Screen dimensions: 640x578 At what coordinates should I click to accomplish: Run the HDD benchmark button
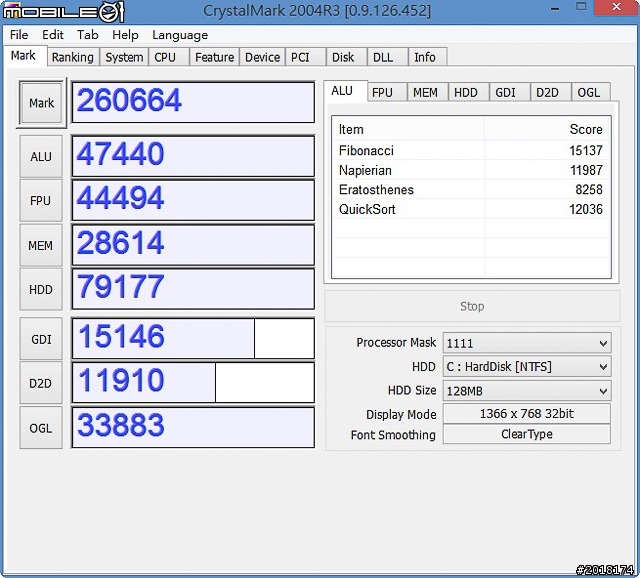(x=41, y=290)
